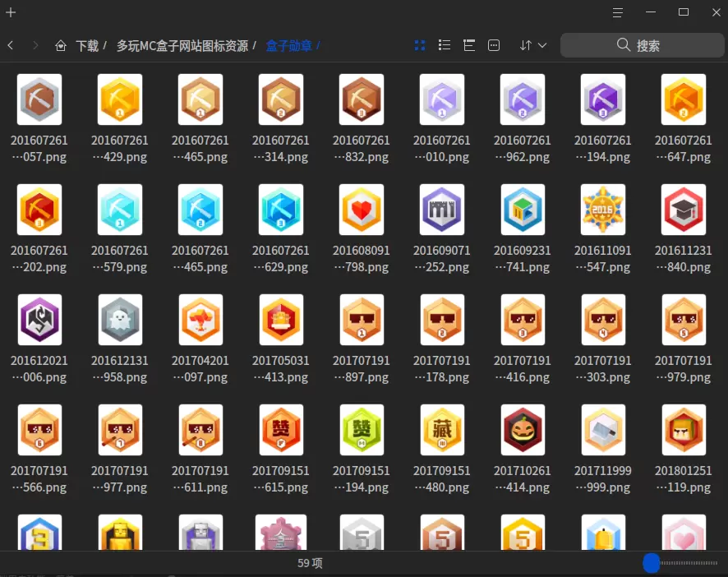728x577 pixels.
Task: Select sunglasses level 7 badge …977.png
Action: coord(120,430)
